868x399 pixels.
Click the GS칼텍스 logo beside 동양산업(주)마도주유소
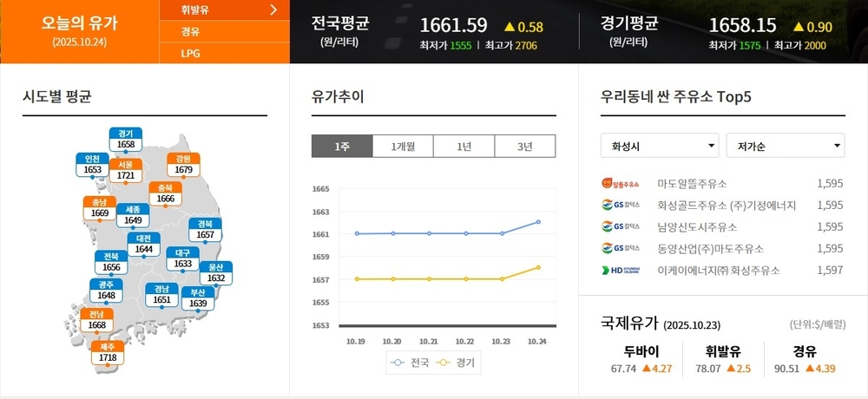[x=620, y=249]
